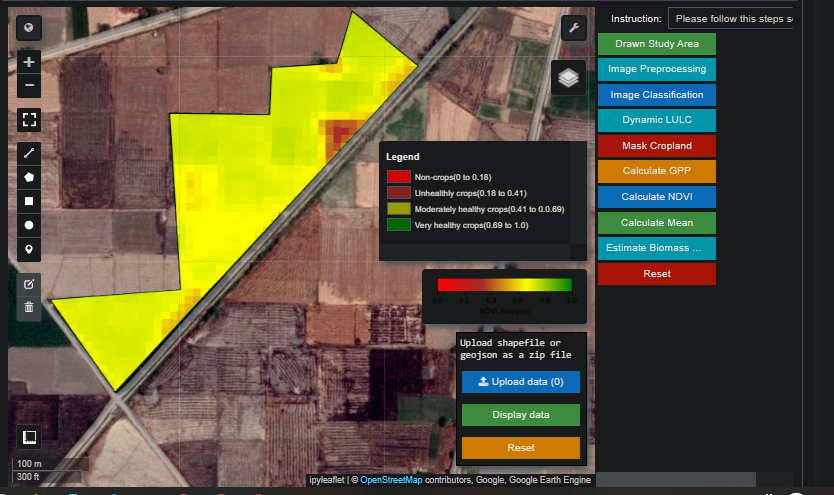Click the yellow moderately healthy crops swatch

coord(398,209)
